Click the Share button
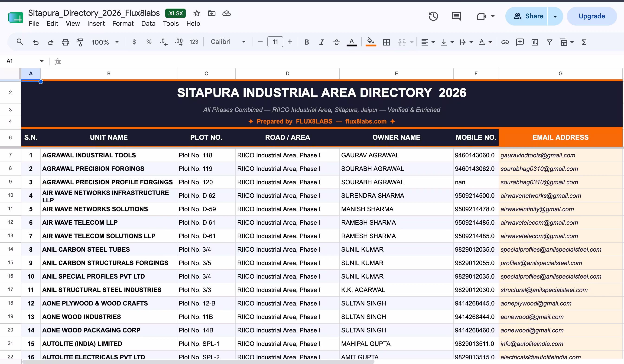Screen dimensions: 624x364 point(527,16)
